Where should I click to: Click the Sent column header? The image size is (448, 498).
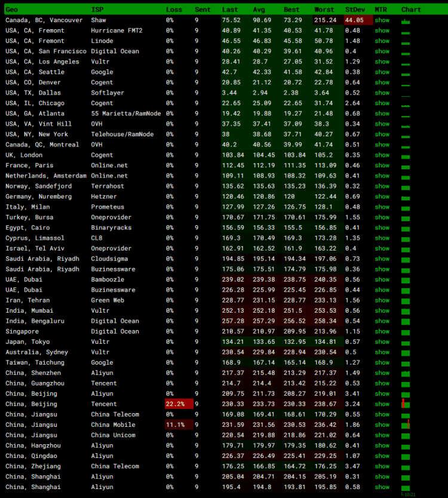click(202, 10)
